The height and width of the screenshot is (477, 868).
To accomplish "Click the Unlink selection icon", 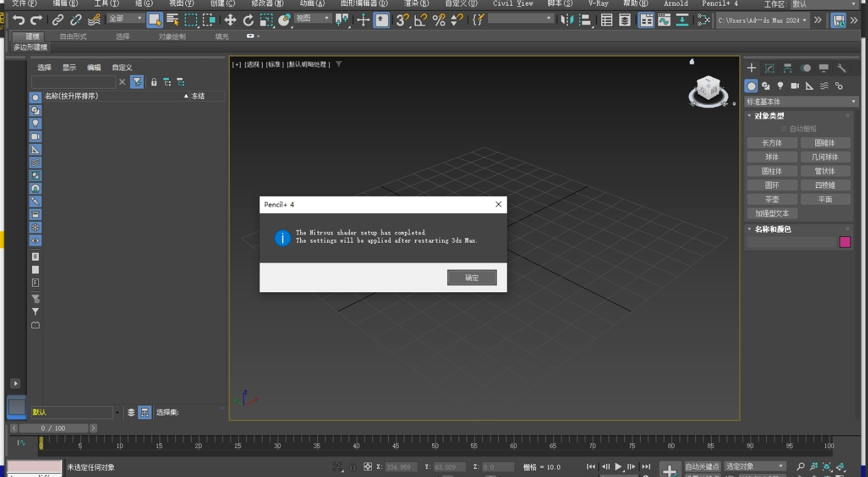I will [76, 20].
